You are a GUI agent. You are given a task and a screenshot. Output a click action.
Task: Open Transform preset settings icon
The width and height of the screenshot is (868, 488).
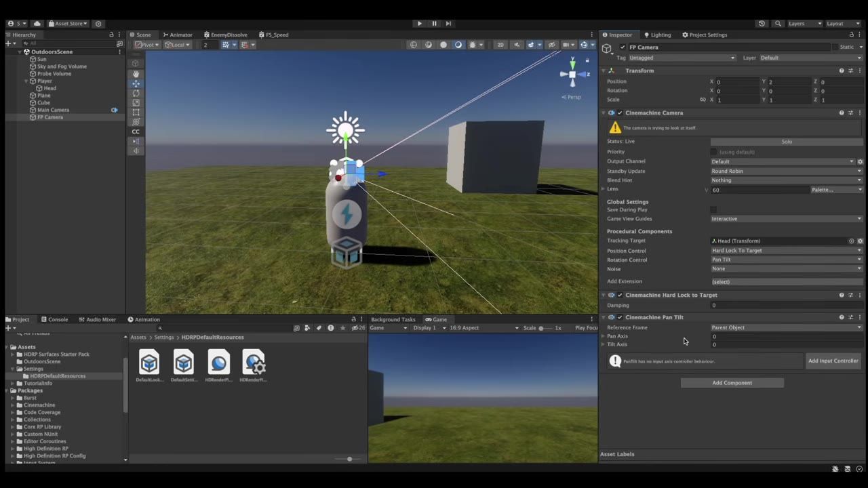850,70
